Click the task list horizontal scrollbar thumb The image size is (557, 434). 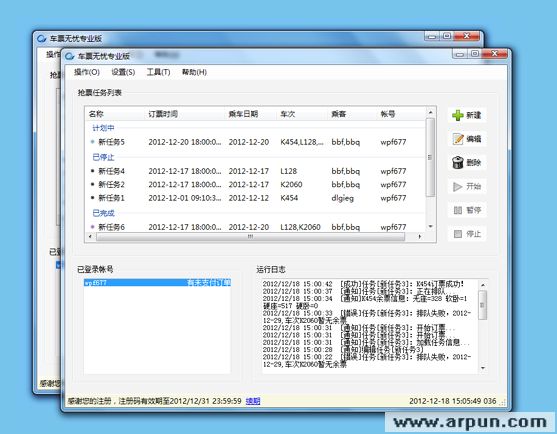[250, 237]
